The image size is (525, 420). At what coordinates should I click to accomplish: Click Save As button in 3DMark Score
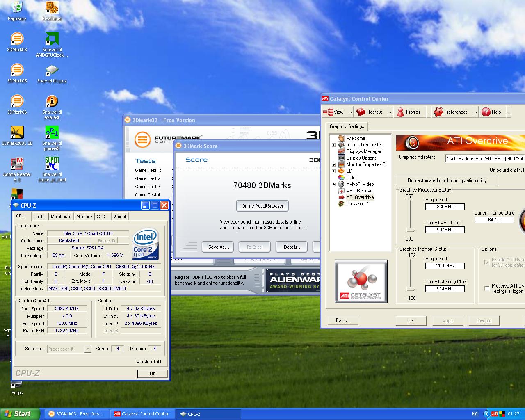click(218, 247)
